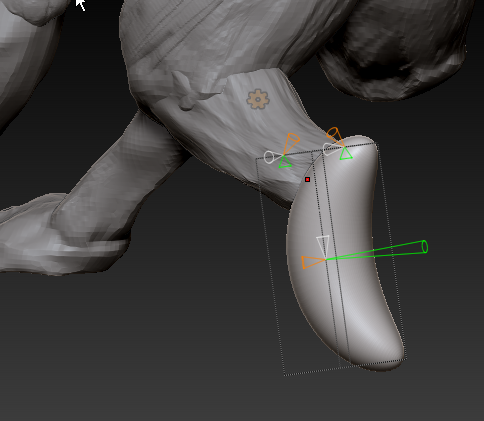Grab the long green cone handle end

425,247
